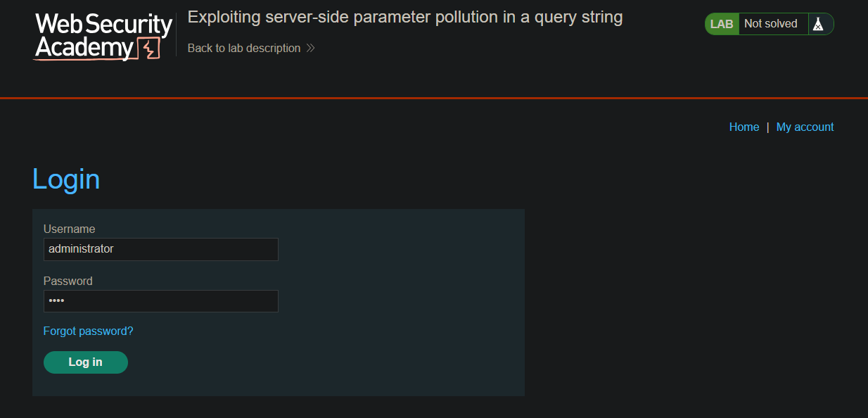The width and height of the screenshot is (868, 418).
Task: Click the lightning bolt icon in the logo
Action: tap(150, 48)
